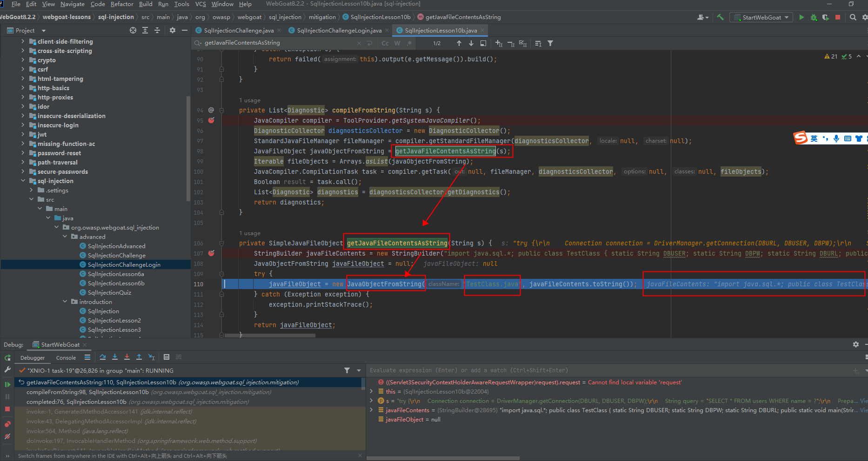Filter search results with funnel icon
Screen dimensions: 868x461
(x=550, y=43)
